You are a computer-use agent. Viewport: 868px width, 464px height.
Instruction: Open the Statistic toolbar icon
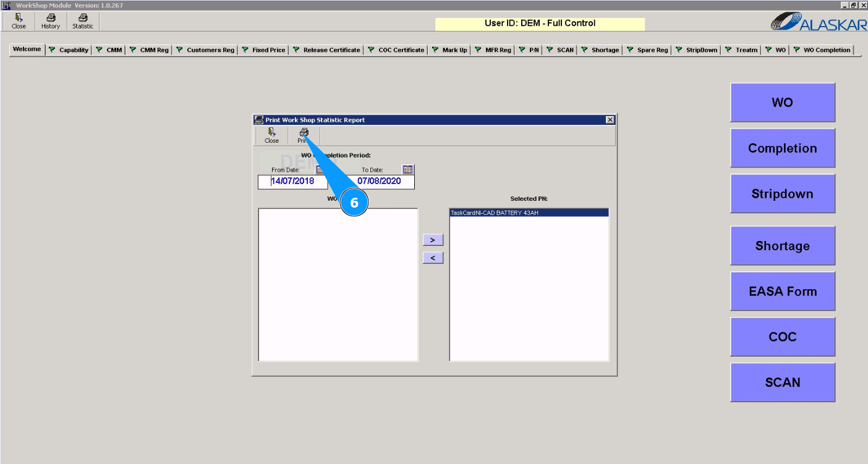(83, 22)
